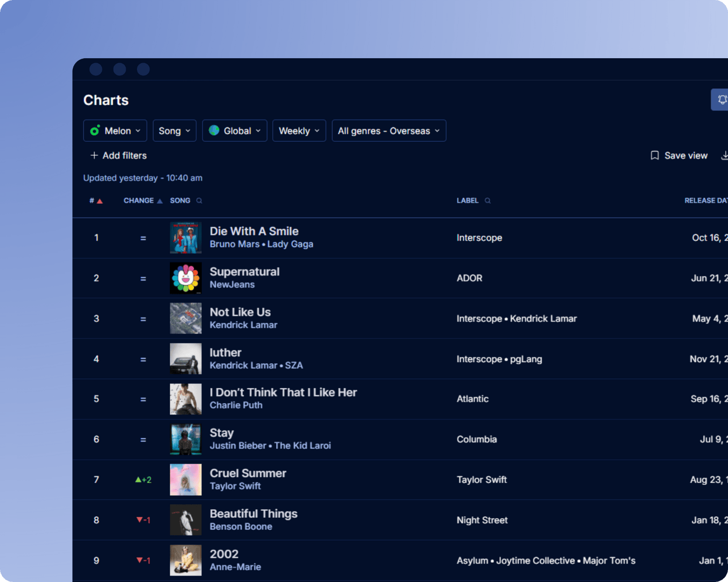This screenshot has height=582, width=728.
Task: Click the Melon platform icon in filter bar
Action: 95,130
